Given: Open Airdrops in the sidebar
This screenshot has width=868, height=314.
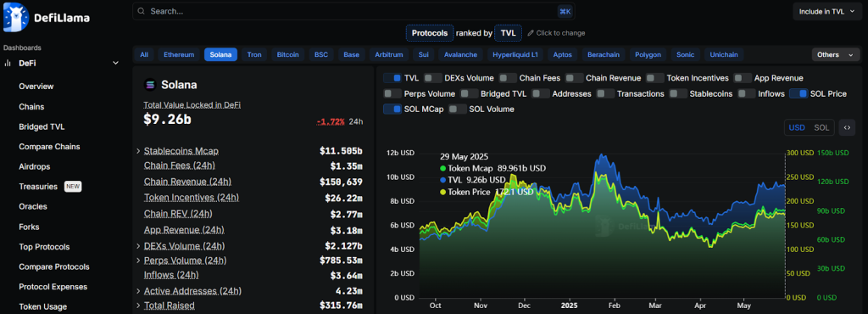Looking at the screenshot, I should click(x=34, y=166).
